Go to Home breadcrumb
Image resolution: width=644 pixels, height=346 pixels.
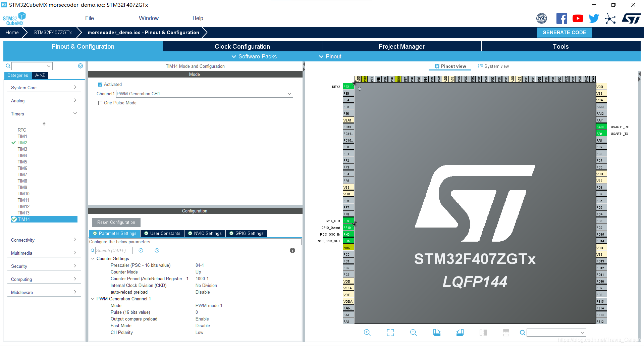pos(12,33)
